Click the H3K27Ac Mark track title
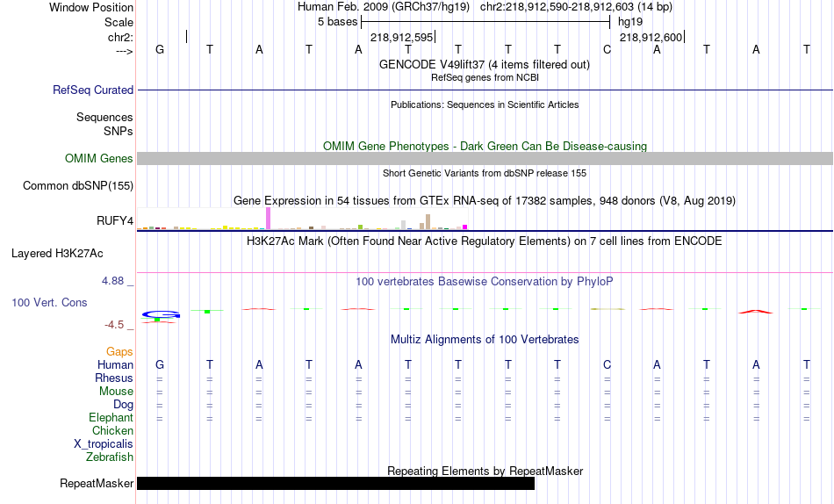Screen dimensions: 834x504 [485, 241]
